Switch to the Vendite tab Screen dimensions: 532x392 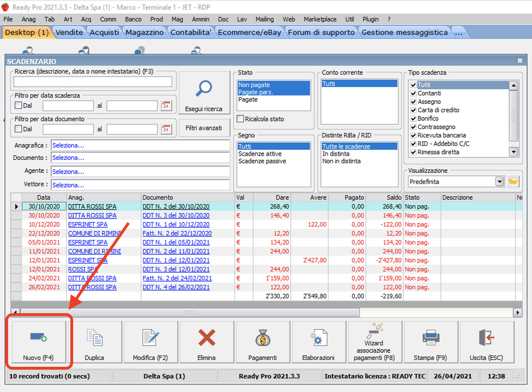pyautogui.click(x=69, y=33)
